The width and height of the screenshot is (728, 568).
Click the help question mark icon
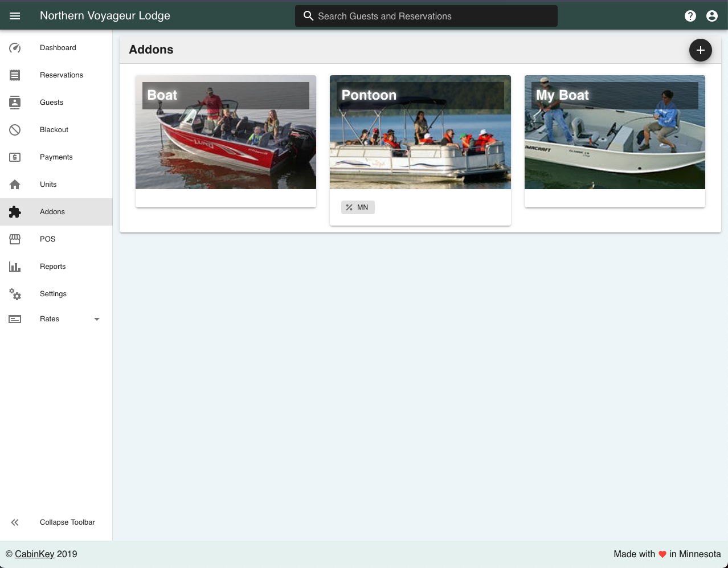(x=690, y=16)
